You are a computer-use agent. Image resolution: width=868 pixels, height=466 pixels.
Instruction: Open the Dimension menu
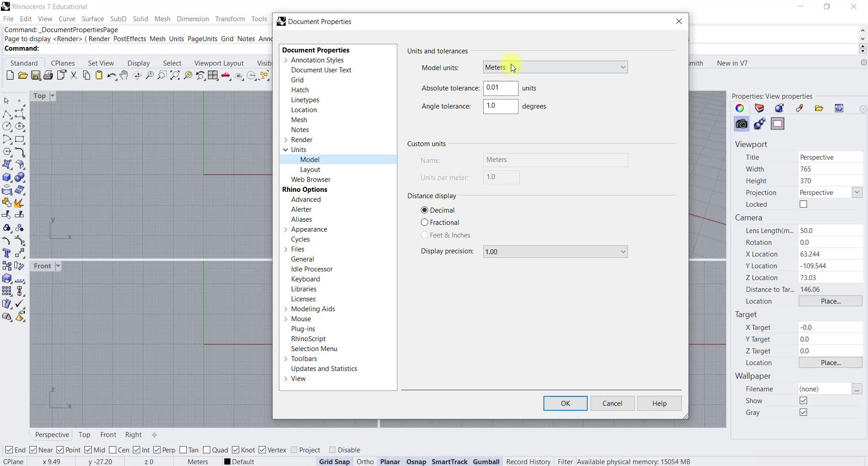[x=193, y=19]
